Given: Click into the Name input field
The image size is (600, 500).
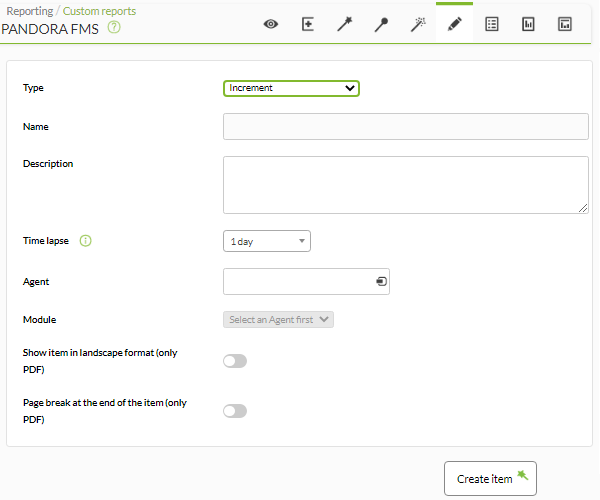Looking at the screenshot, I should pyautogui.click(x=406, y=126).
